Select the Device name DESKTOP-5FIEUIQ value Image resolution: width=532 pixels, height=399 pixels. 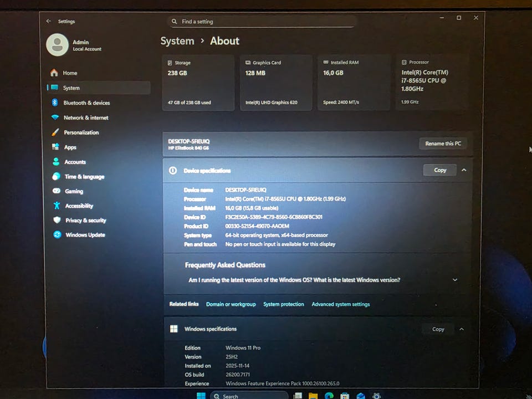245,190
